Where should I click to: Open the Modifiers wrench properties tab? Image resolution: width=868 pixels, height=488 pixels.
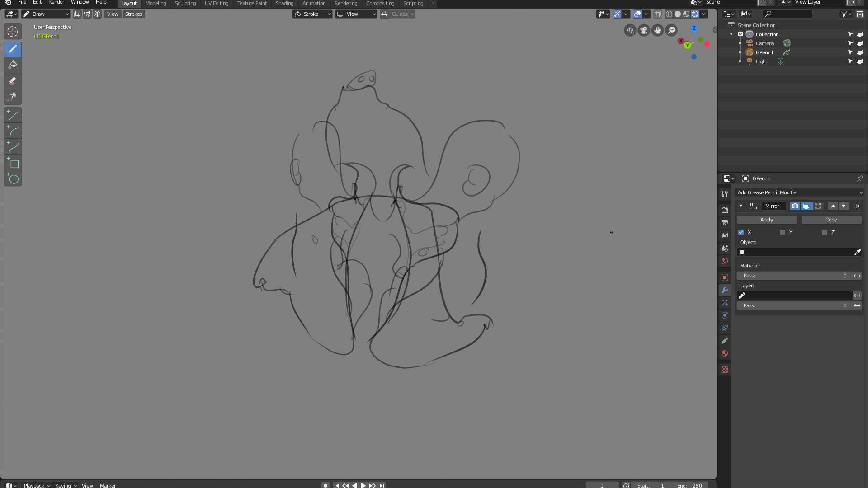(725, 290)
